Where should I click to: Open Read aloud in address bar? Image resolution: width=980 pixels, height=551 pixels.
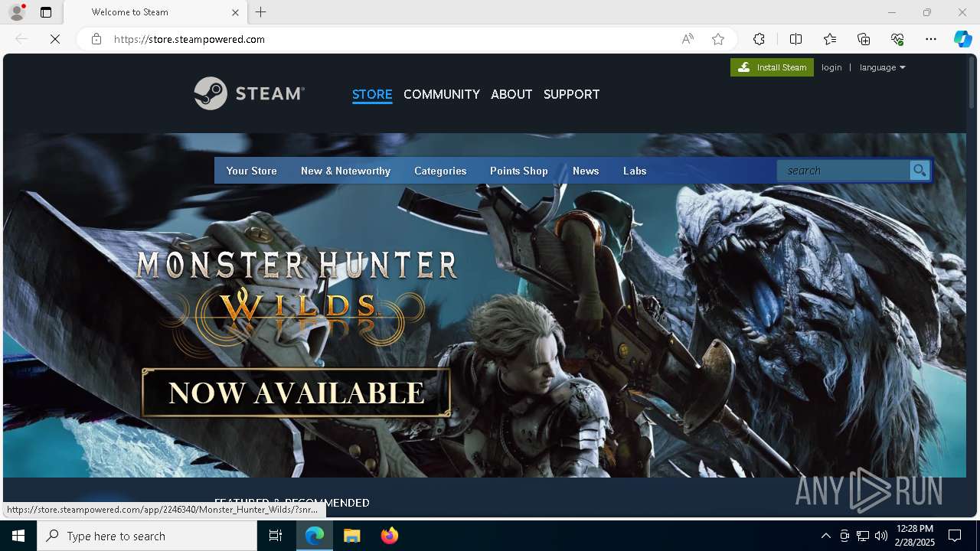[688, 39]
